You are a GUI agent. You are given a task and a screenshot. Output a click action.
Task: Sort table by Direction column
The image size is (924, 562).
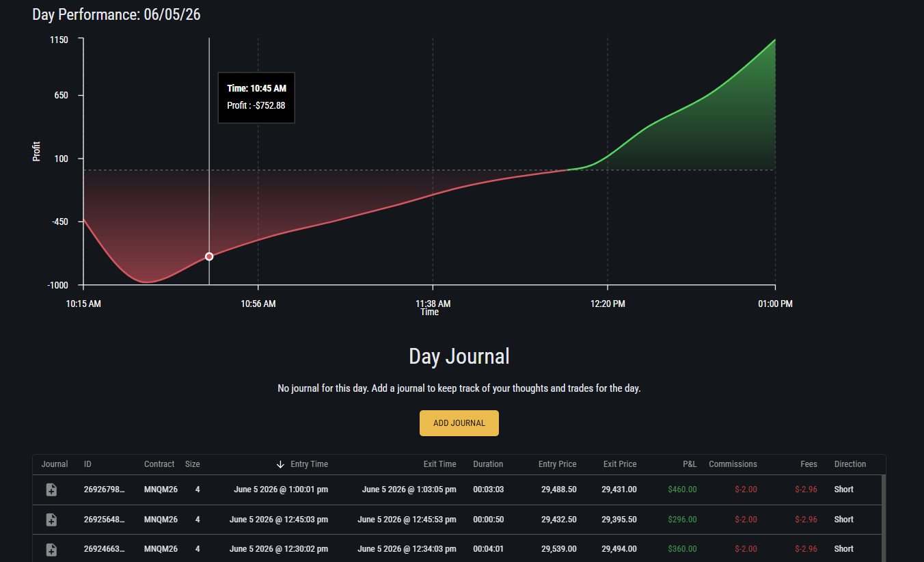coord(850,464)
